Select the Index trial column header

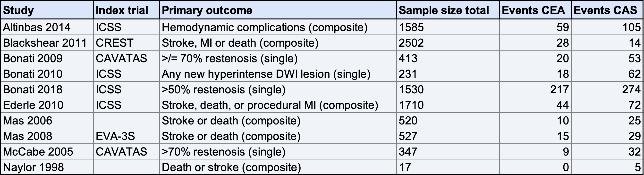pos(127,10)
